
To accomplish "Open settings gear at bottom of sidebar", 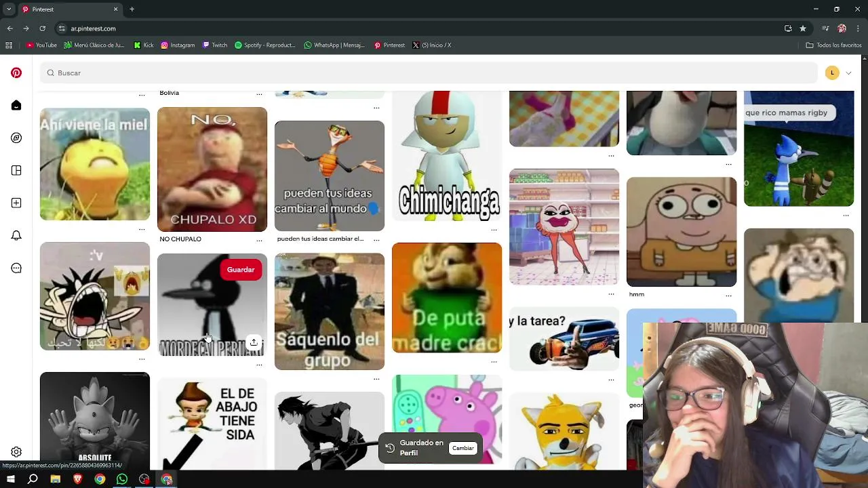I will click(16, 452).
